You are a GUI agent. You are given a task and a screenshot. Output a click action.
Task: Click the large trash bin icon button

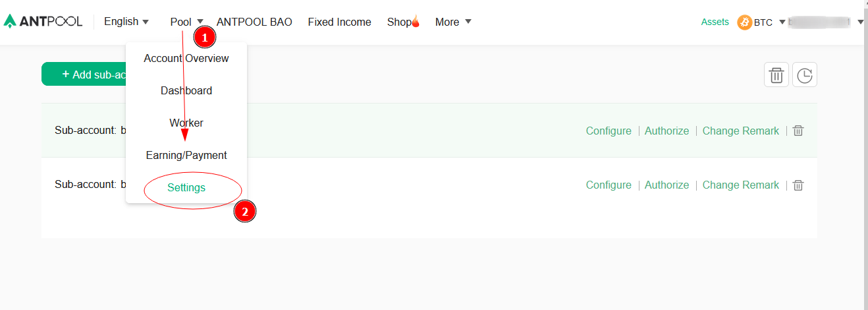(x=776, y=75)
